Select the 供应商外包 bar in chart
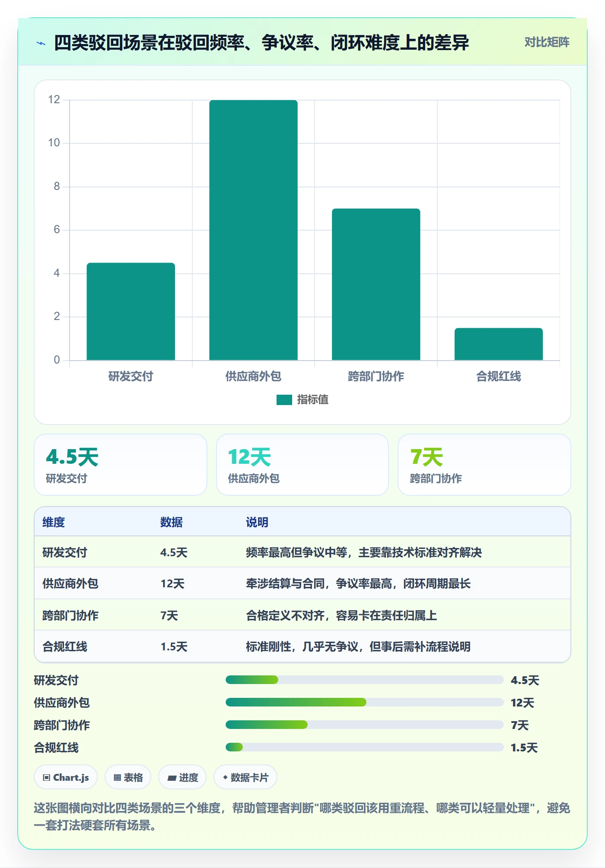 tap(253, 230)
